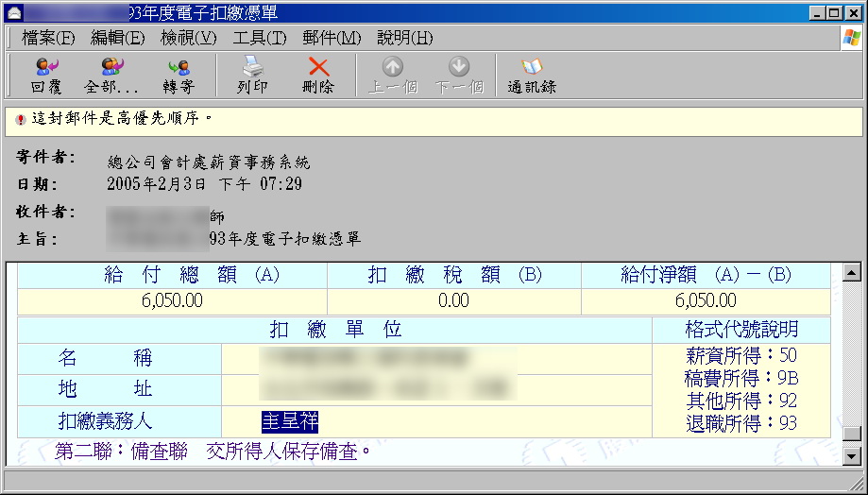The image size is (868, 495).
Task: Print the message using 列印 icon
Action: click(x=252, y=76)
